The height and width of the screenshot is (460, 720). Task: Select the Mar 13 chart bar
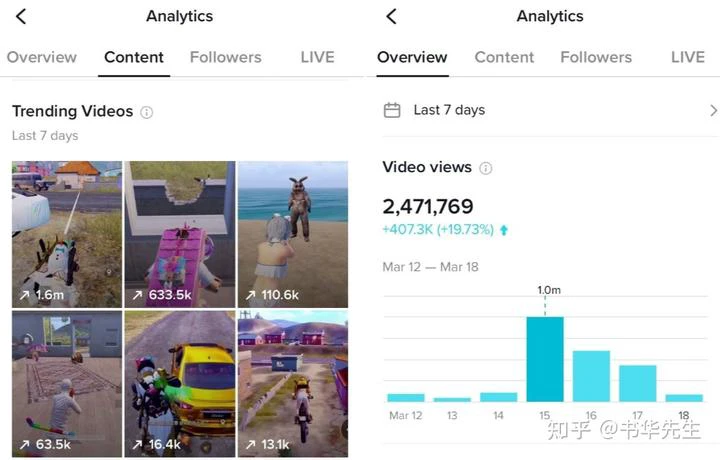[x=452, y=399]
